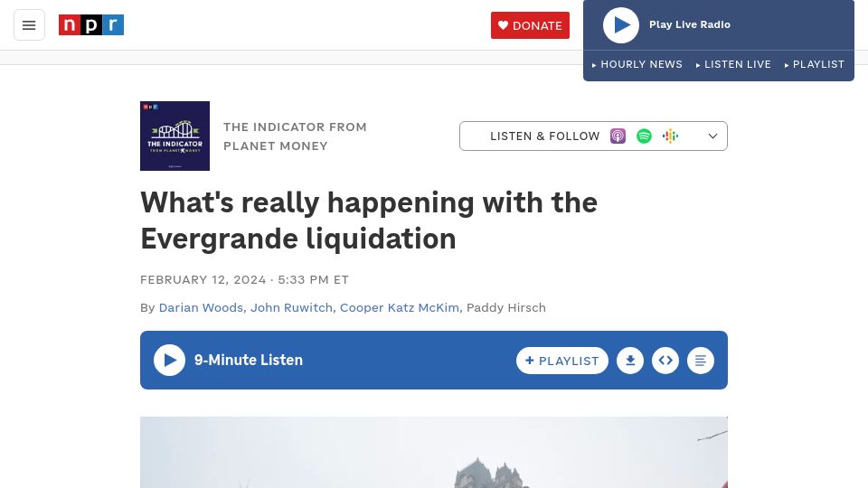Image resolution: width=868 pixels, height=488 pixels.
Task: Open the embed code icon
Action: [x=665, y=361]
